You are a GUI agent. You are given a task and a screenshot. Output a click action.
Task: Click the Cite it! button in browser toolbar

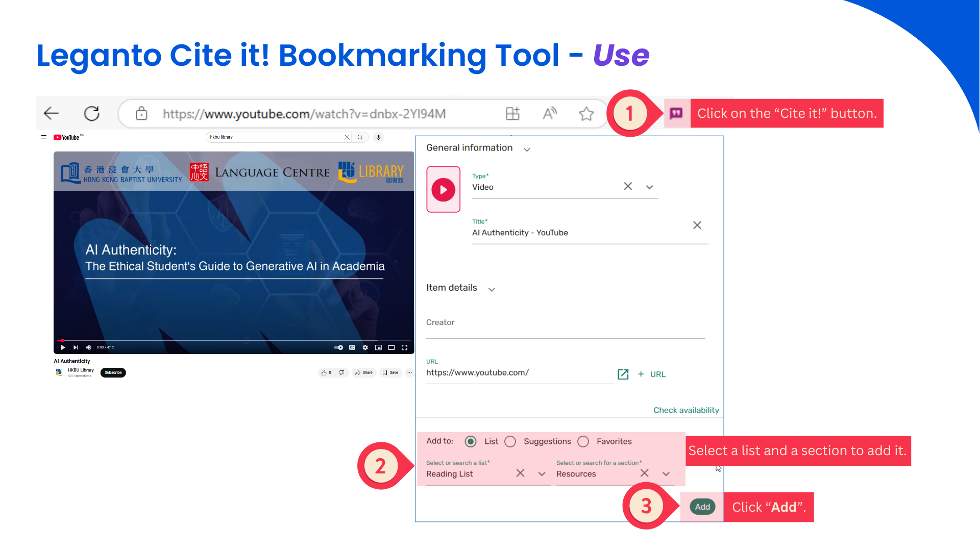tap(676, 113)
